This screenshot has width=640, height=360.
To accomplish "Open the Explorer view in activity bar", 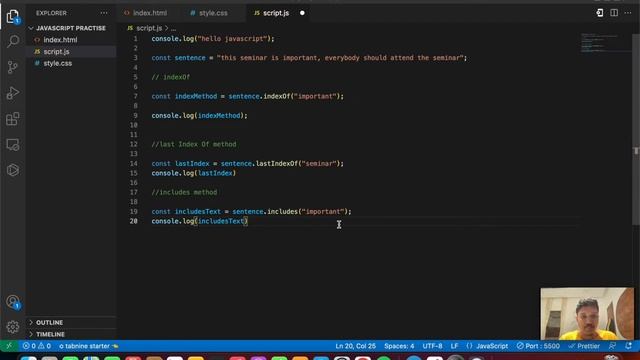I will pos(13,16).
